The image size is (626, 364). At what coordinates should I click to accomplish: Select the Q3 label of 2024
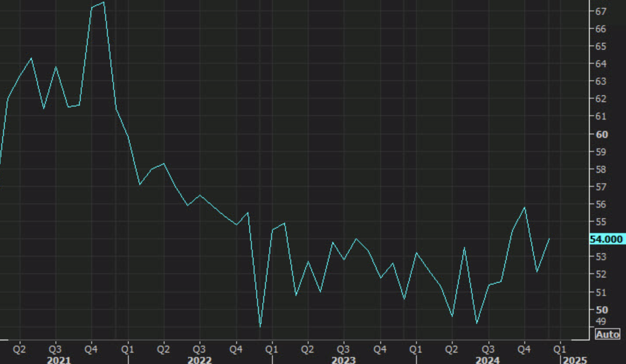[488, 350]
